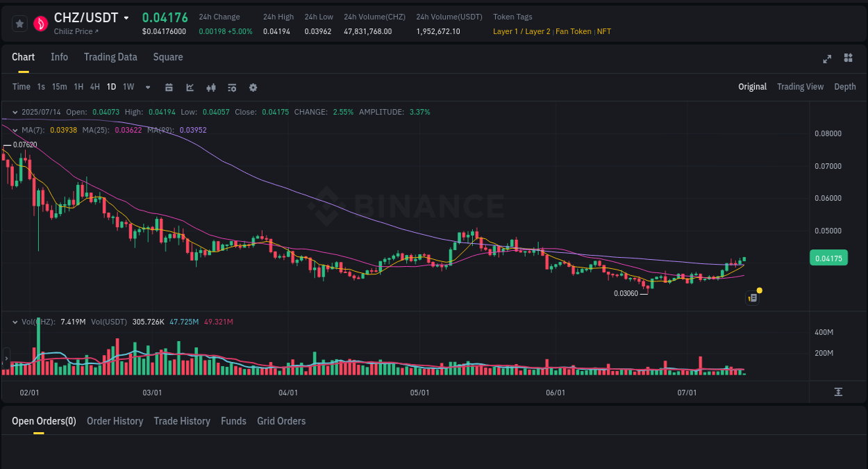868x469 pixels.
Task: Open the widgets layout icon
Action: [848, 59]
